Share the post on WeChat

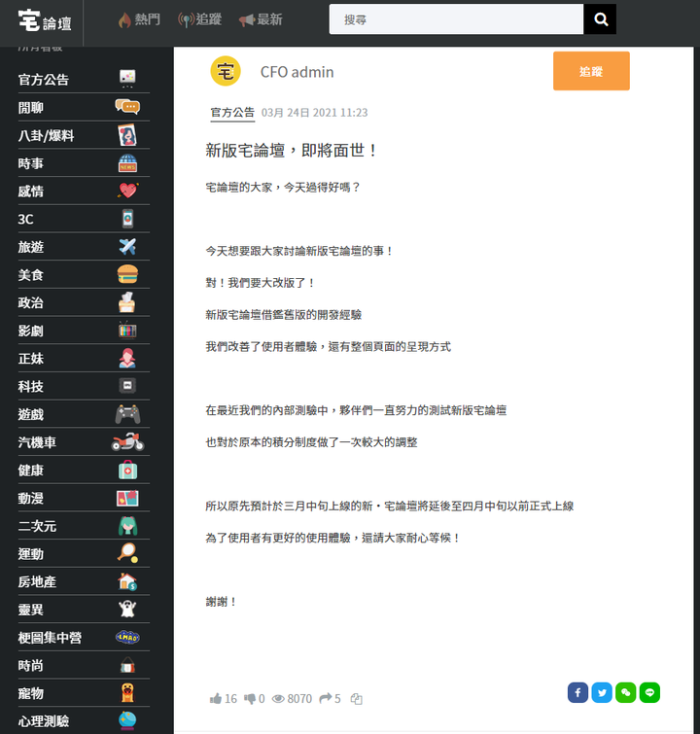[625, 692]
